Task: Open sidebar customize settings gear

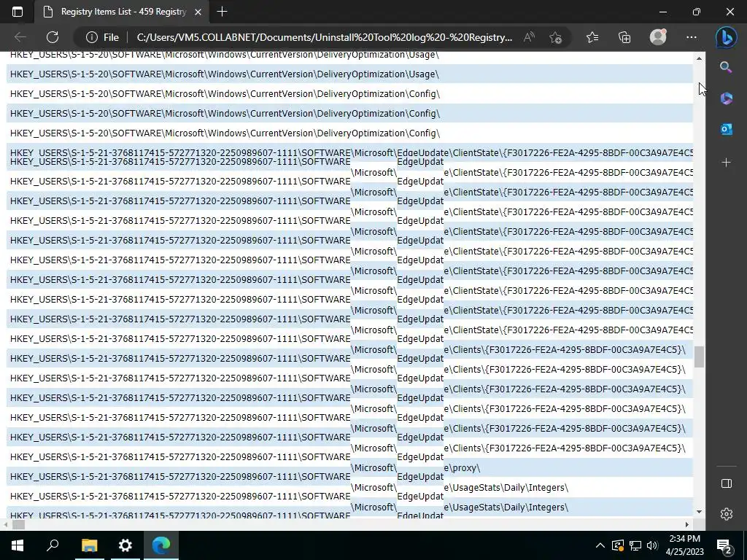Action: tap(726, 514)
